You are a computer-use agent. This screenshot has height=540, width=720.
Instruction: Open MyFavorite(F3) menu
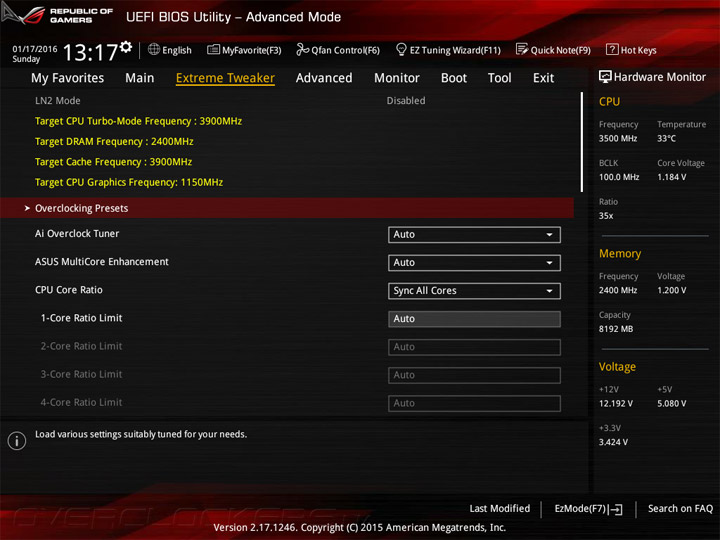click(x=244, y=50)
